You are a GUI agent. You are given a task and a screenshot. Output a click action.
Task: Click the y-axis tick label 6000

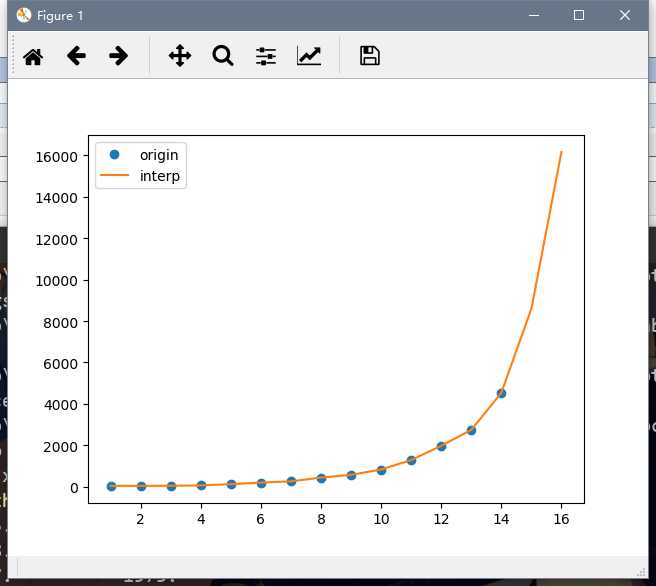tap(60, 364)
